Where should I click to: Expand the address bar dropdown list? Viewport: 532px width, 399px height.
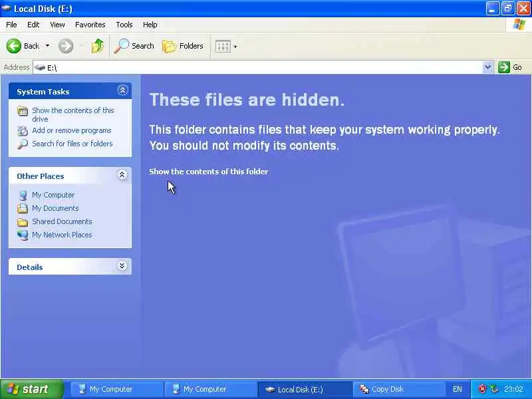[x=487, y=67]
